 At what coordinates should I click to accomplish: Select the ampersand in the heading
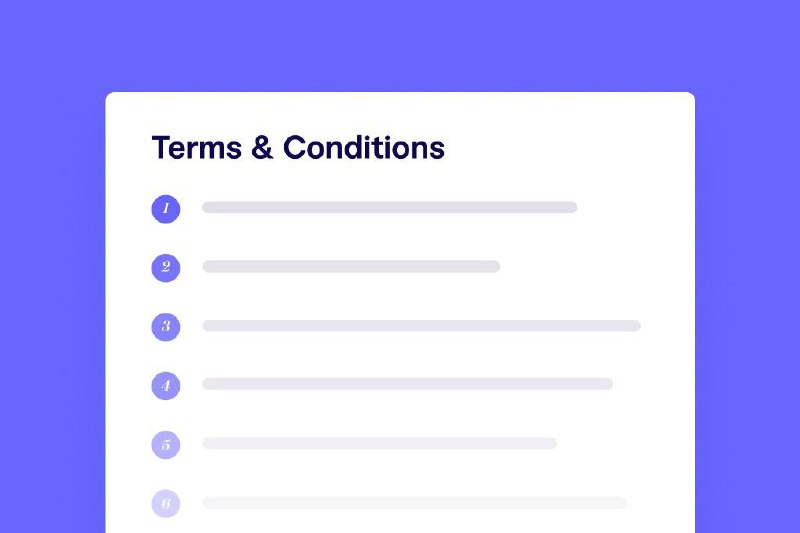(262, 147)
